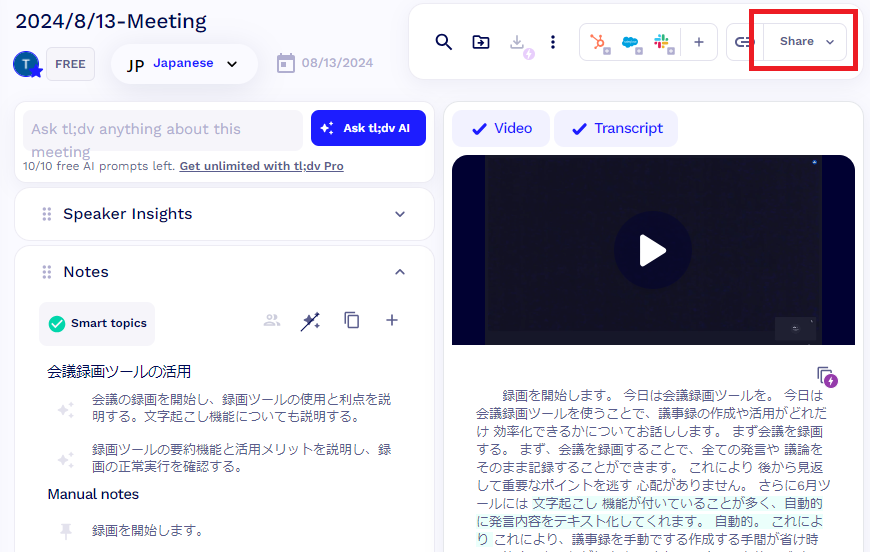Click the magic wand AI notes icon
Viewport: 870px width, 552px height.
point(311,320)
